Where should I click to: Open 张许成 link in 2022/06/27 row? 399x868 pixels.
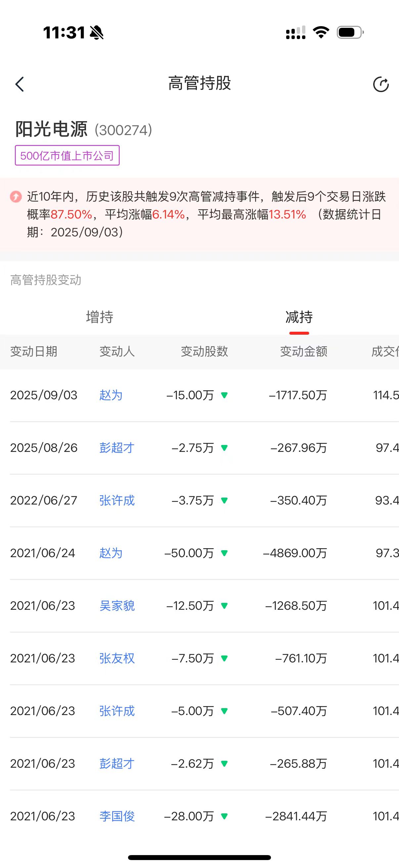[117, 500]
